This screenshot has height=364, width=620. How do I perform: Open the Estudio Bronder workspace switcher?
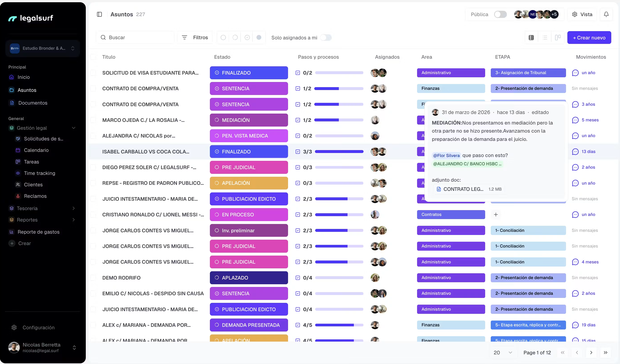[x=43, y=48]
